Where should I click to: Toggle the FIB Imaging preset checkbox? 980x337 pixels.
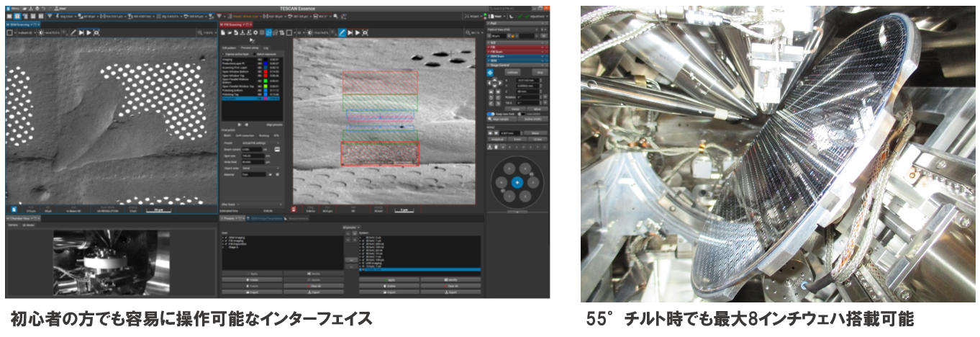[x=226, y=241]
